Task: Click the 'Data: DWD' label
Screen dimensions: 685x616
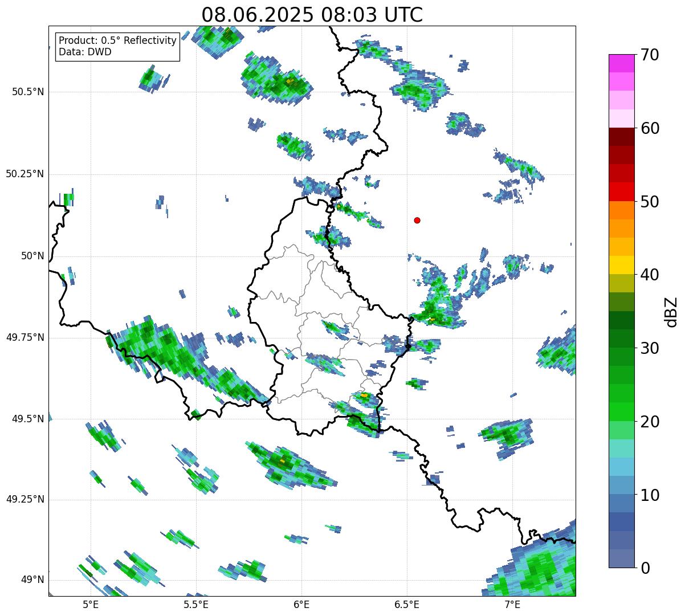Action: [85, 52]
